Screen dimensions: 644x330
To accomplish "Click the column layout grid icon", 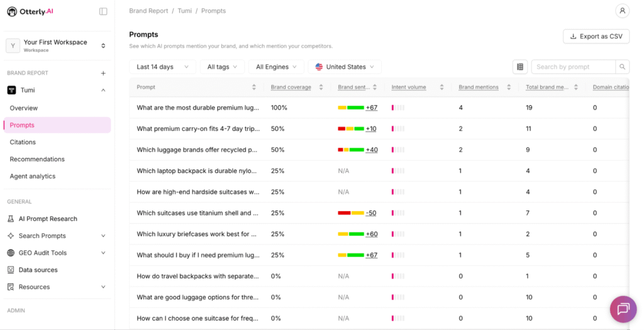I will [x=520, y=67].
